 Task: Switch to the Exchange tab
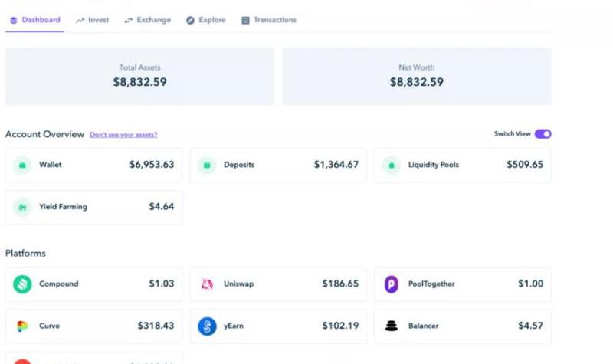point(148,20)
